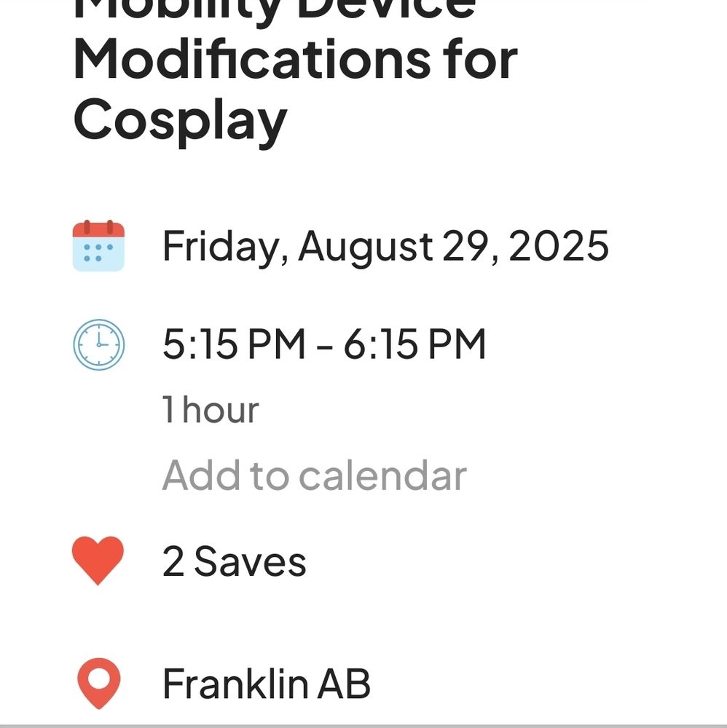
Task: Click the 6:15 PM end time
Action: pos(414,344)
